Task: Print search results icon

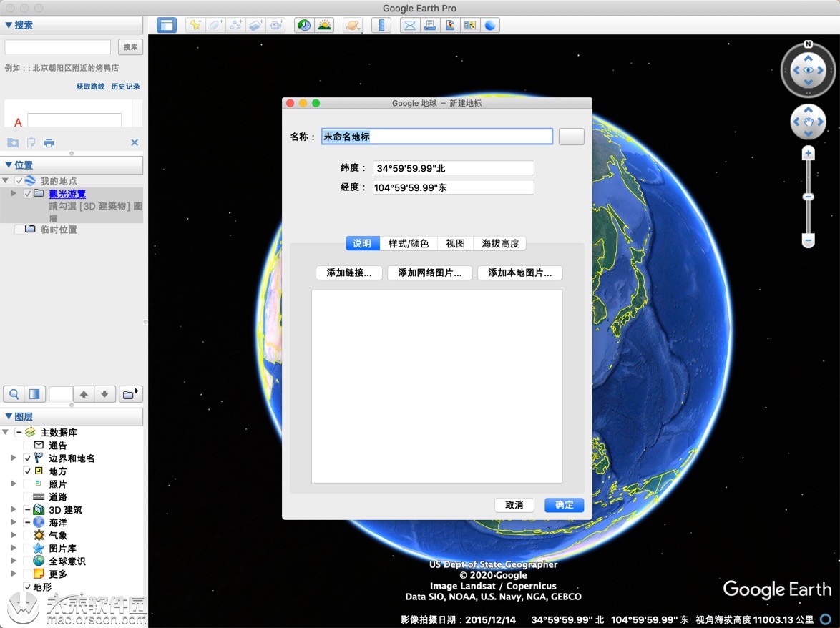Action: (x=49, y=142)
